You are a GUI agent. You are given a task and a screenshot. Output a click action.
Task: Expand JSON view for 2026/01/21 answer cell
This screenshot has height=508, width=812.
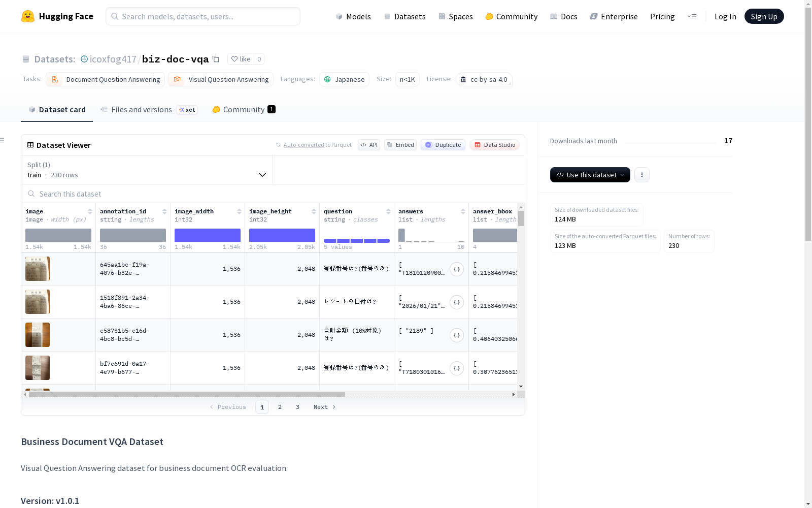pos(457,302)
